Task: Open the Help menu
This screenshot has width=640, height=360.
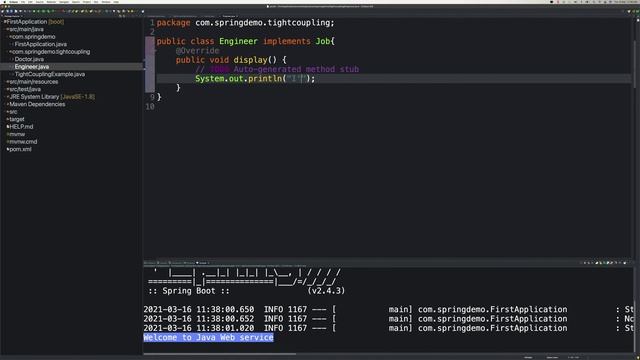Action: pyautogui.click(x=116, y=2)
